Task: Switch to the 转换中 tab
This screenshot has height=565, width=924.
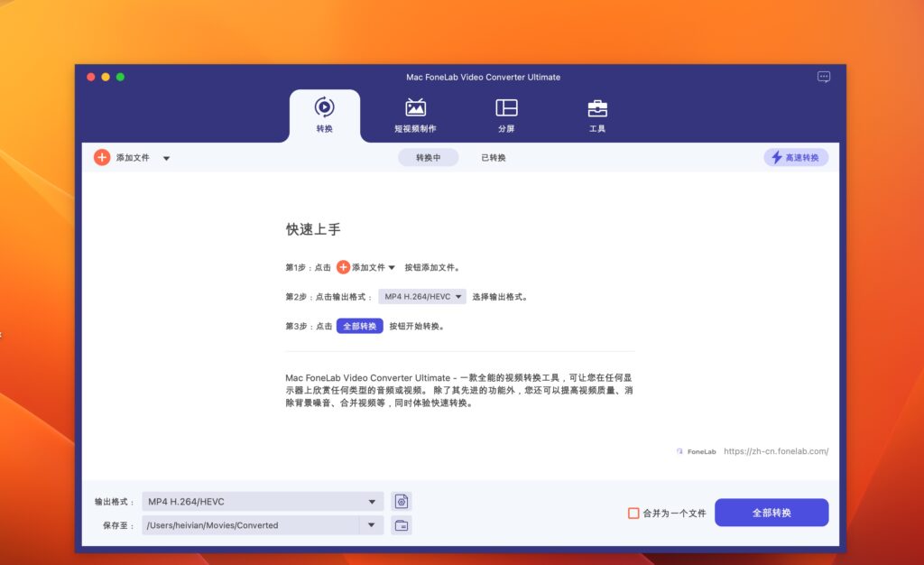Action: [x=429, y=157]
